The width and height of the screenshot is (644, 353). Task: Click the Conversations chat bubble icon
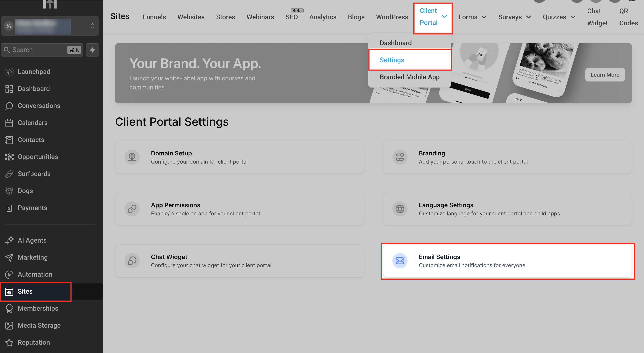[x=9, y=106]
